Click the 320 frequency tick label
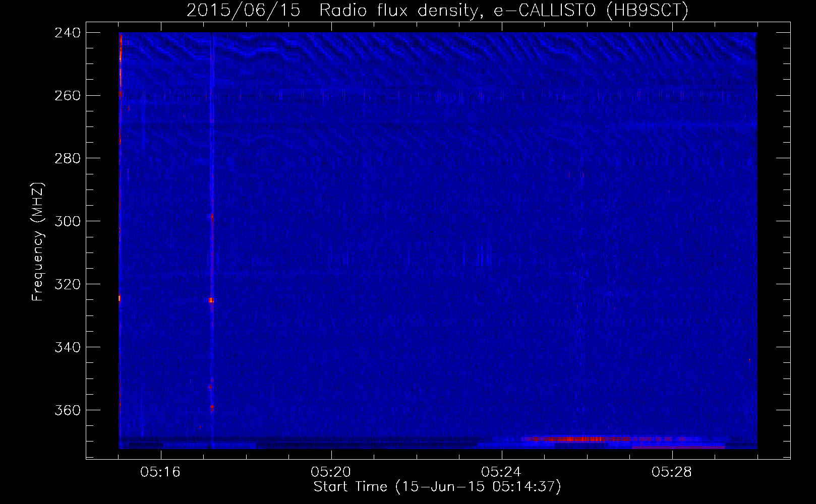This screenshot has height=504, width=816. tap(68, 285)
